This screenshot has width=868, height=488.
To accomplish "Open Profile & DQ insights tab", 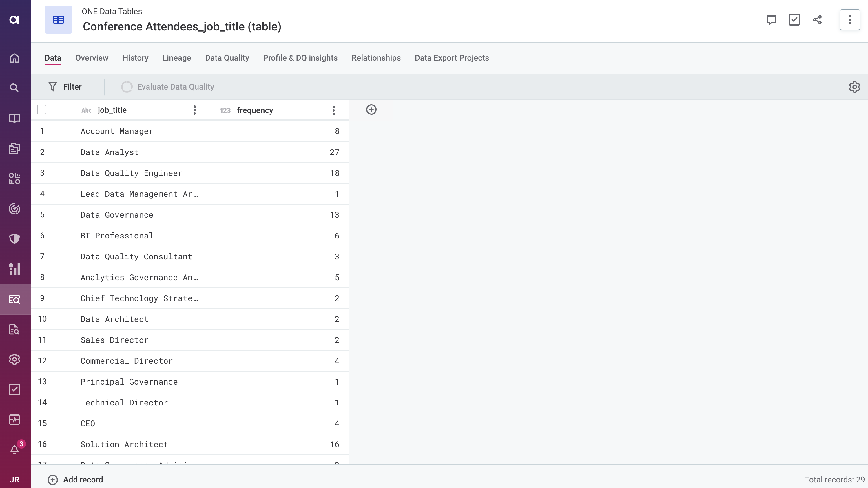I will tap(300, 58).
